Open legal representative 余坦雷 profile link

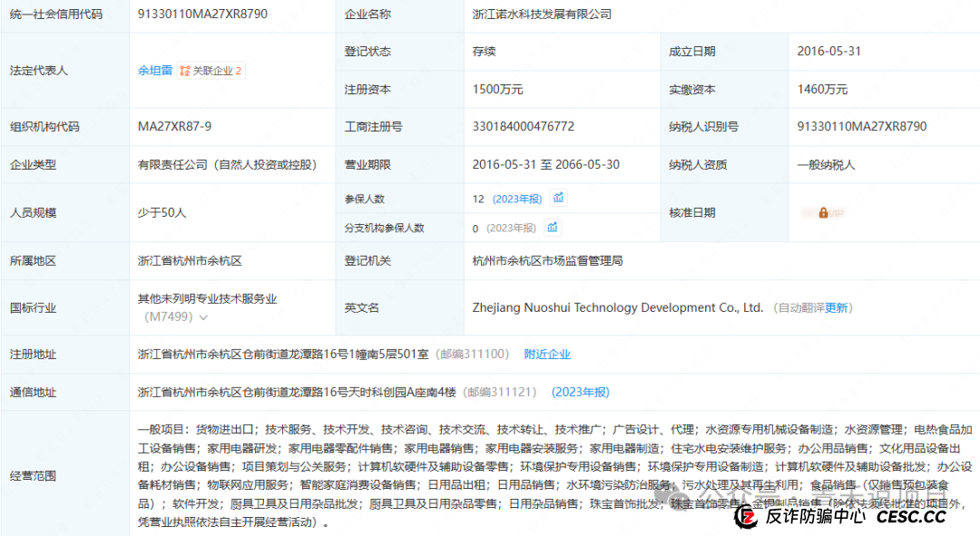(x=154, y=71)
